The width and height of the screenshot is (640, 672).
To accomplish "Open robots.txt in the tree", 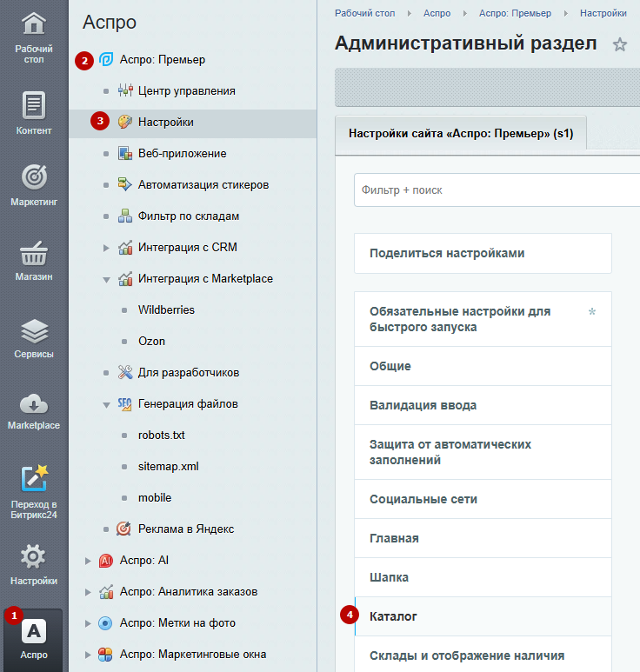I will pos(161,435).
